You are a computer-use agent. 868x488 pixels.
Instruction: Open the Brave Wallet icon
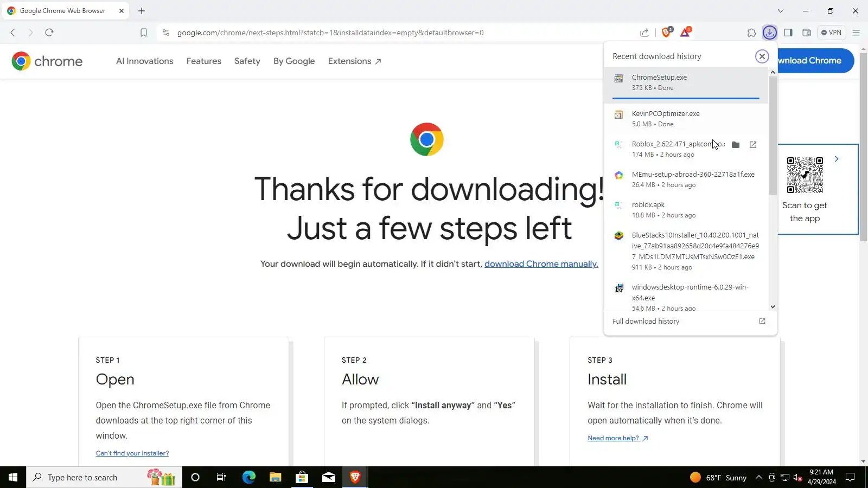pyautogui.click(x=807, y=33)
